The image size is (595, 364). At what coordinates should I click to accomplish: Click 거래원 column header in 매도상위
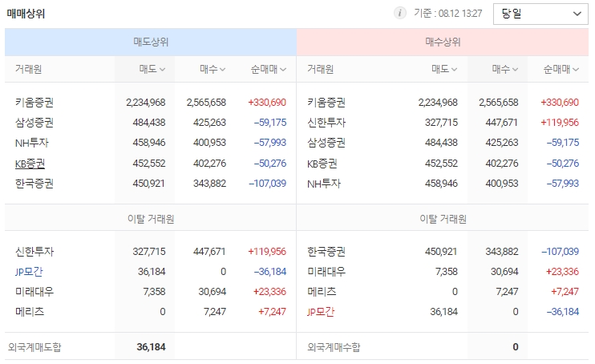[x=28, y=69]
